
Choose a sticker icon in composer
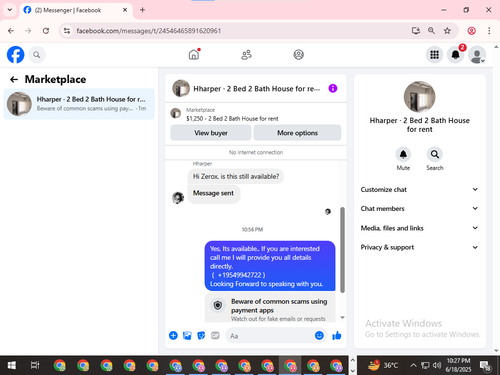(201, 335)
